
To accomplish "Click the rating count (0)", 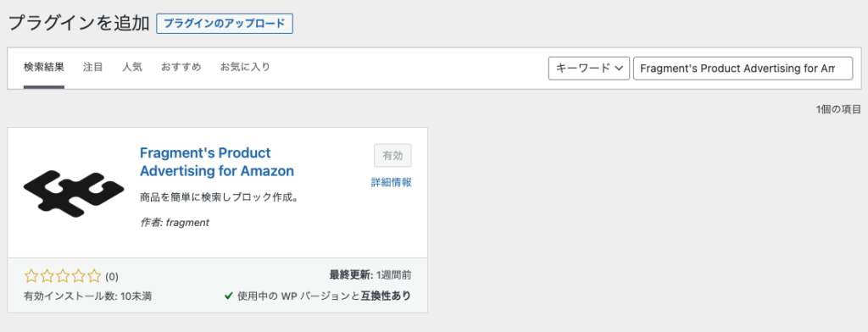I will click(112, 276).
